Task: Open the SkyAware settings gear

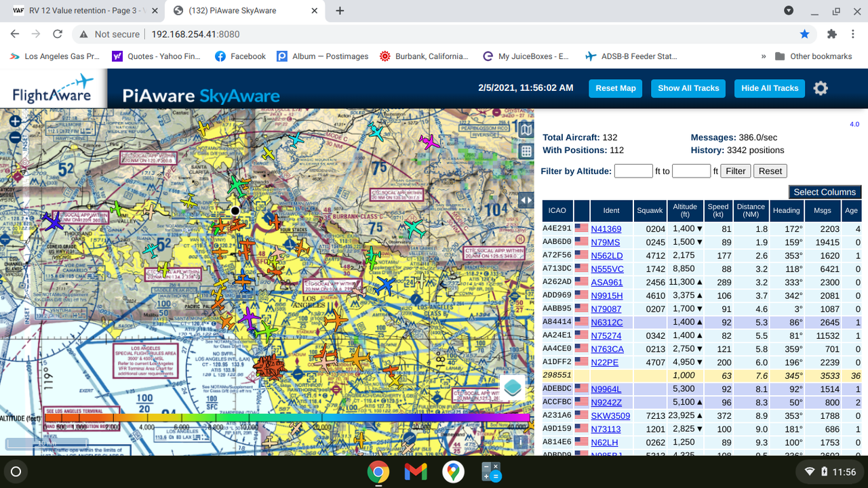Action: tap(821, 88)
